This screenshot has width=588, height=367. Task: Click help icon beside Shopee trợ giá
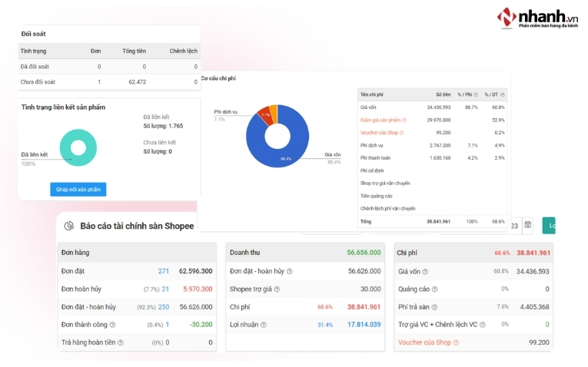coord(277,289)
